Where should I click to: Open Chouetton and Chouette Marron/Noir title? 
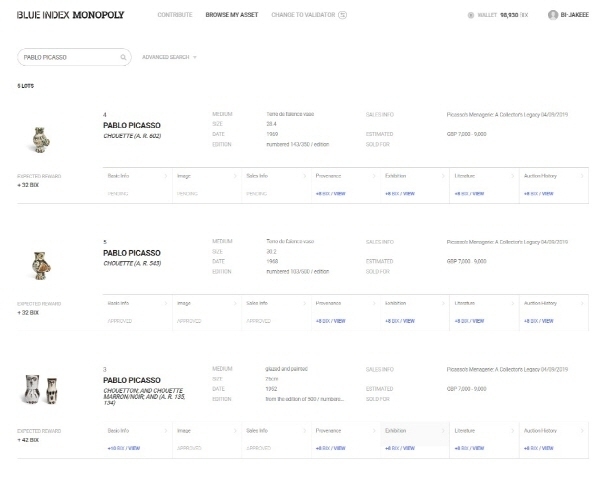click(x=144, y=396)
